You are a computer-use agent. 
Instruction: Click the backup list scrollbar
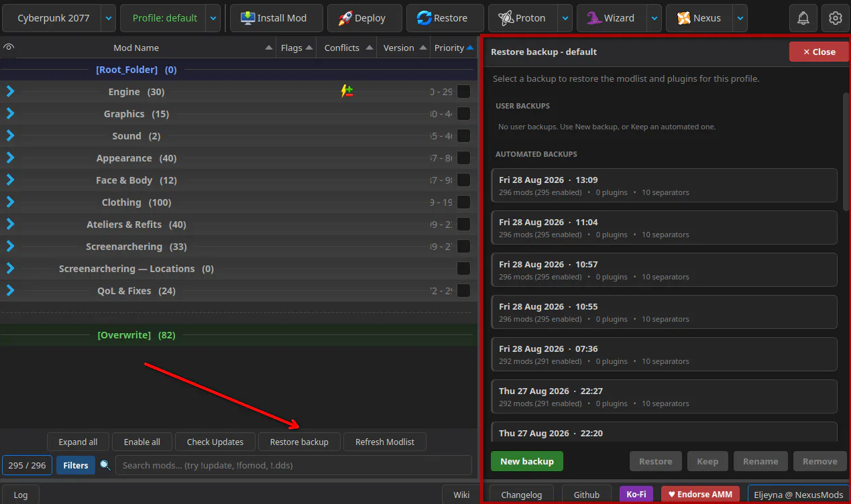[x=846, y=152]
